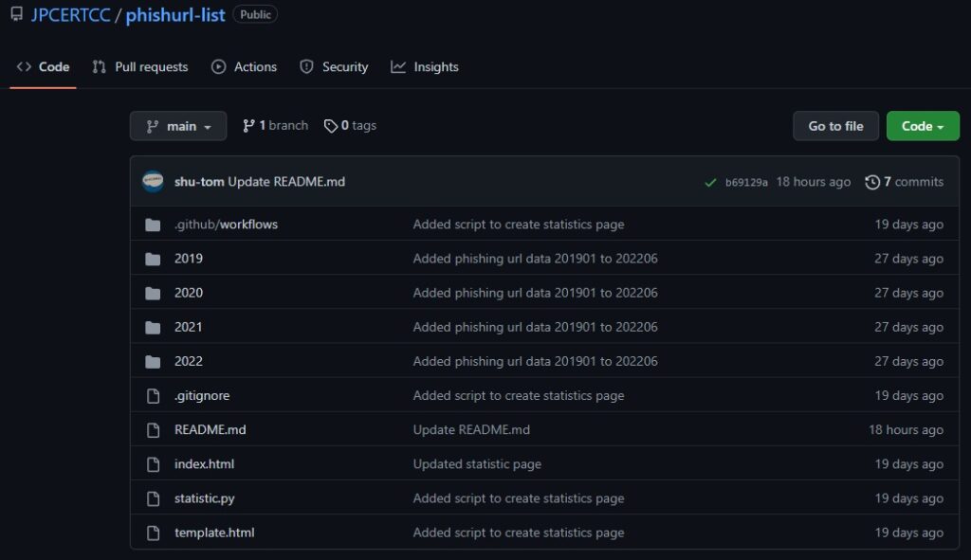Click the file icon next to README.md
971x560 pixels.
155,429
